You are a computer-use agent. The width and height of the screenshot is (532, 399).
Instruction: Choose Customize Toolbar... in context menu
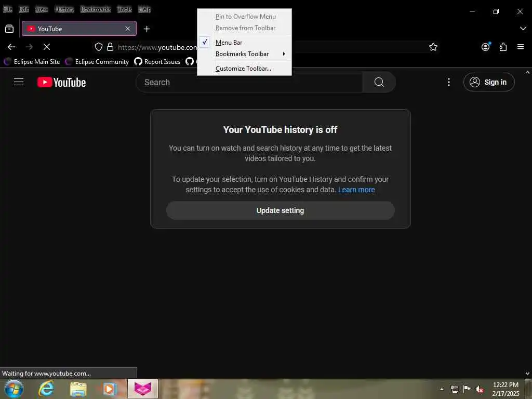(x=244, y=69)
